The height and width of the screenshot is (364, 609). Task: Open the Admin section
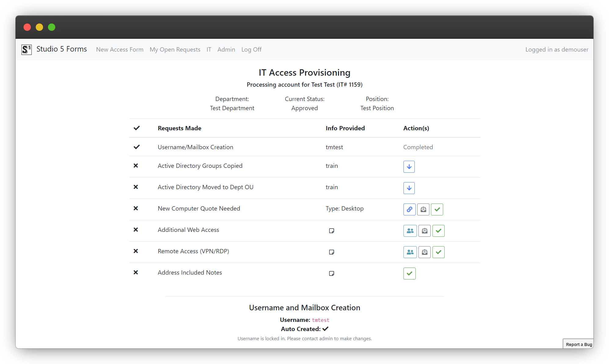(226, 49)
